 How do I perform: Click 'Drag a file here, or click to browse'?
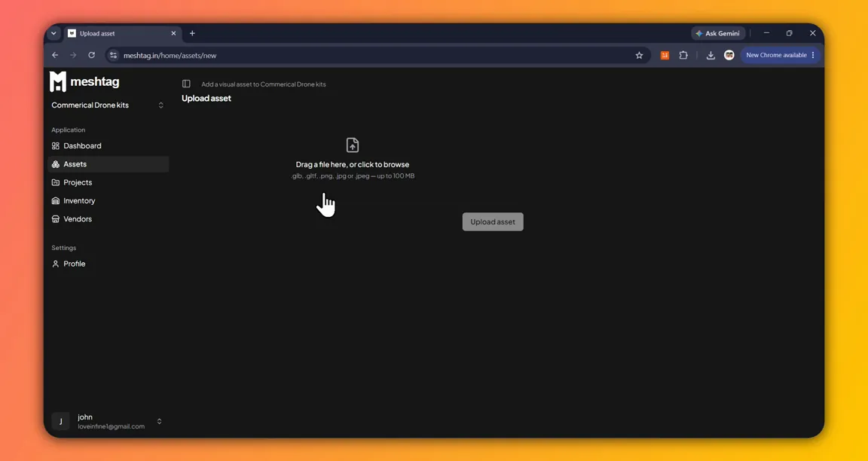[352, 164]
